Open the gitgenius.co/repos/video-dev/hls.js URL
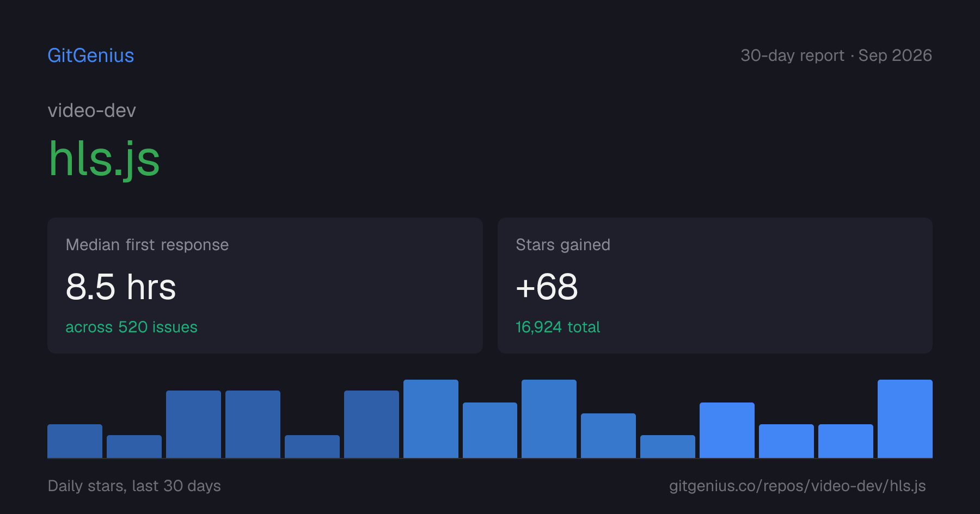This screenshot has height=514, width=980. coord(797,486)
